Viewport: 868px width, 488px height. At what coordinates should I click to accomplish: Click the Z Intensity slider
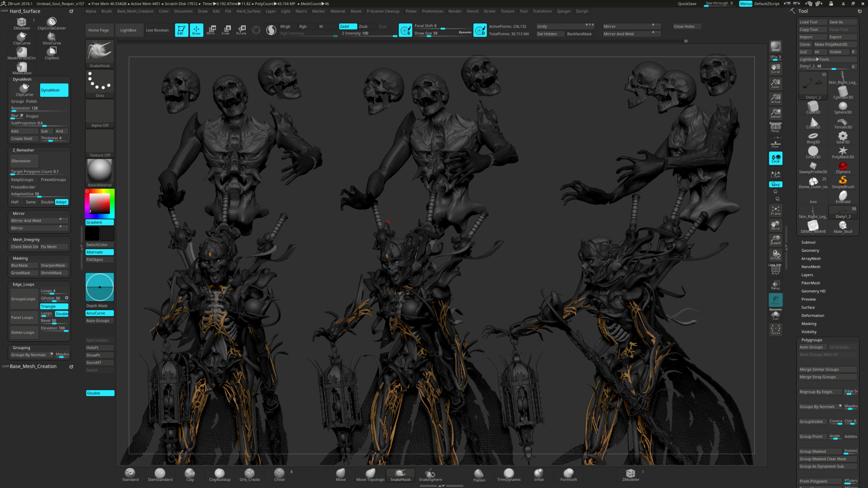368,34
